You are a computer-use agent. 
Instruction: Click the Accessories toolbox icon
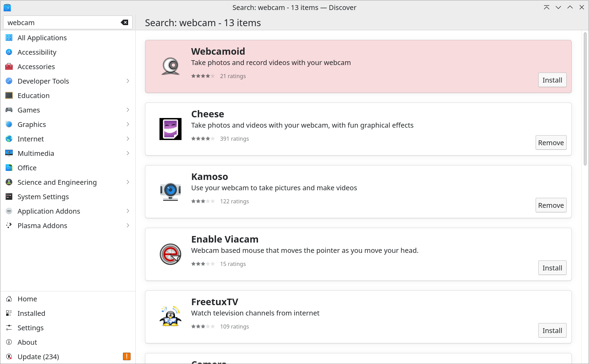point(9,66)
